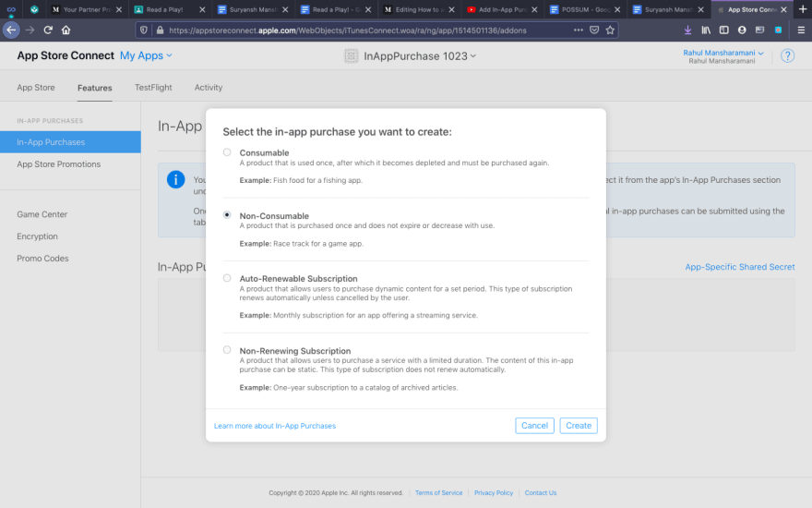The image size is (812, 508).
Task: Select the Consumable radio button
Action: tap(227, 151)
